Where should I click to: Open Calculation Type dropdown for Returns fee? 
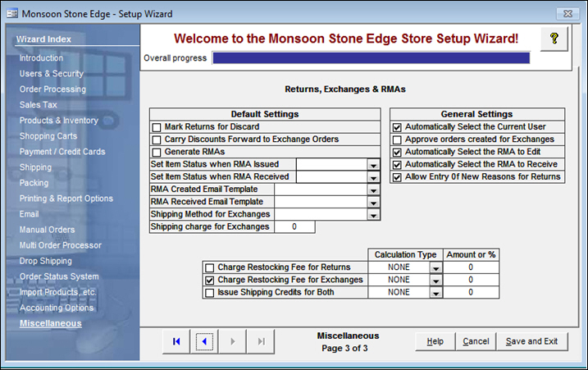[x=436, y=267]
